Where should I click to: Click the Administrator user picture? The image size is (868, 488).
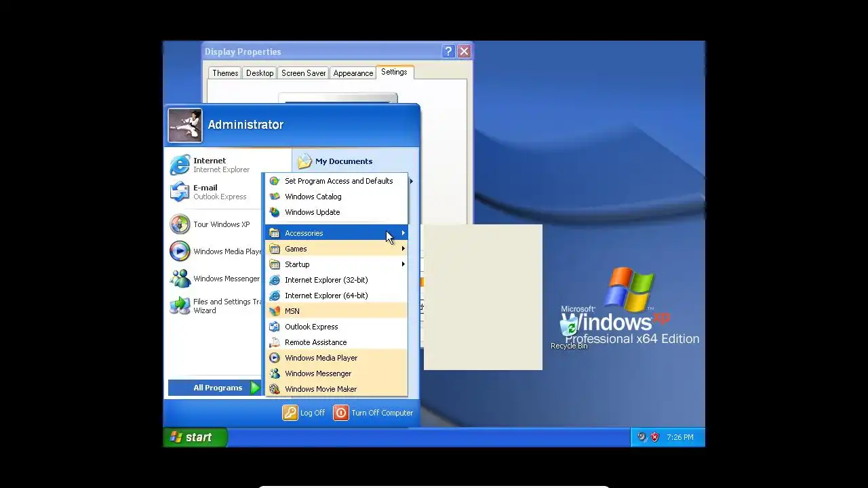(x=185, y=125)
